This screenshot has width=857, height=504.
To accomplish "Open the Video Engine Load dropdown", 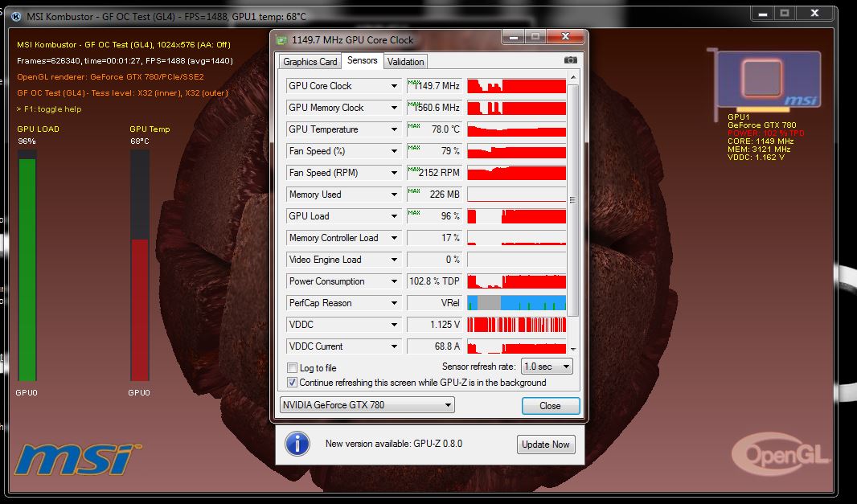I will pos(393,260).
